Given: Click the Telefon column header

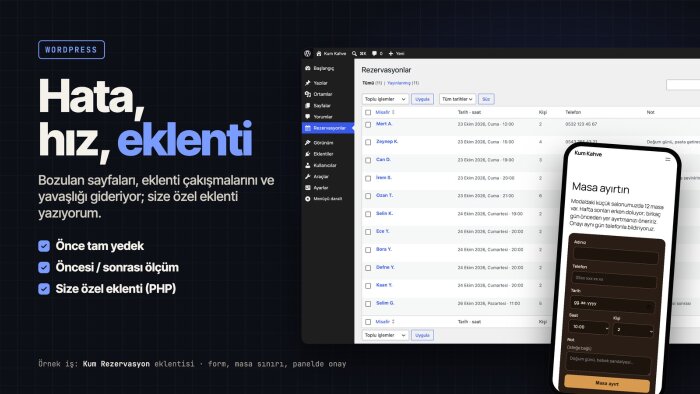Looking at the screenshot, I should coord(573,112).
